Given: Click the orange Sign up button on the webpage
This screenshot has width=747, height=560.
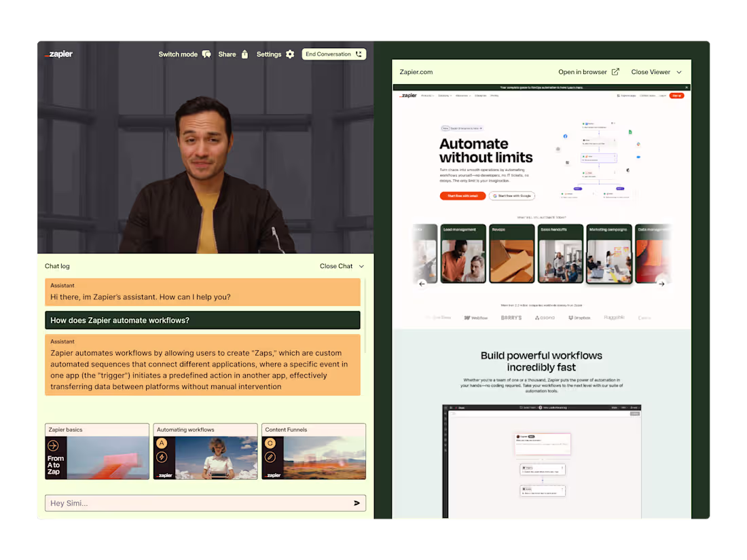Looking at the screenshot, I should 676,96.
